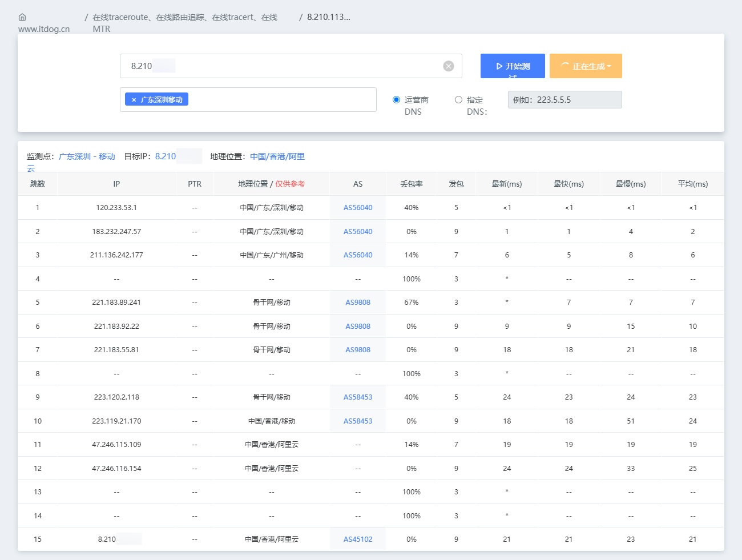Click the PTR column header
742x560 pixels.
coord(195,184)
